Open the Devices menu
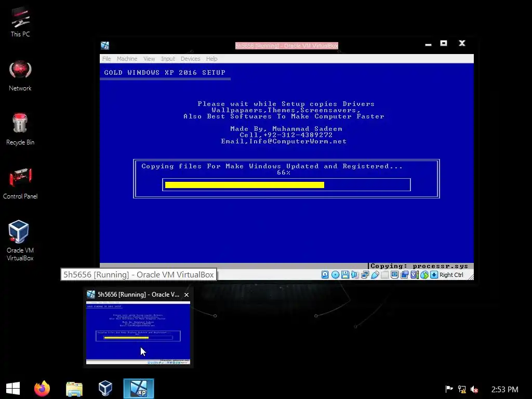 coord(190,59)
